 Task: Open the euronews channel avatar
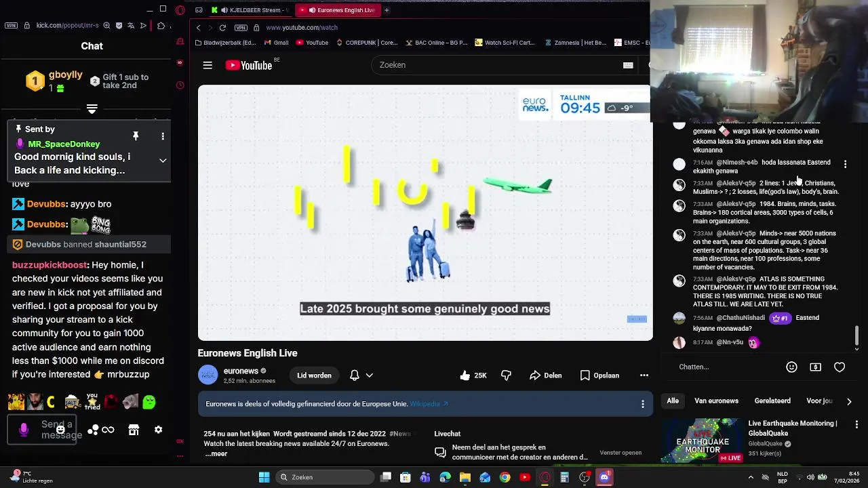tap(208, 375)
